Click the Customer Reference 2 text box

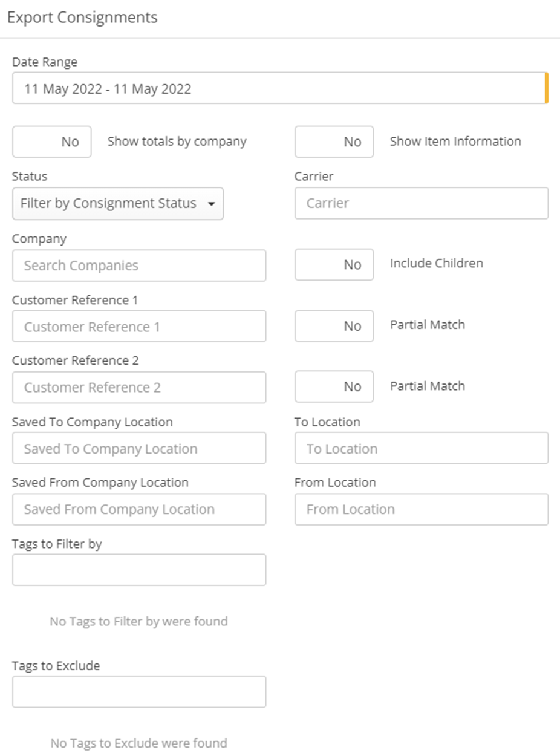click(x=139, y=388)
